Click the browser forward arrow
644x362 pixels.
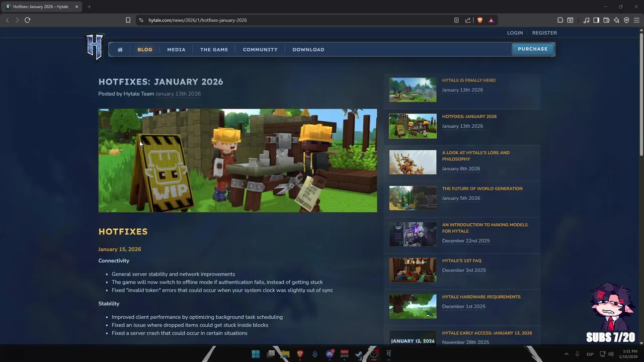click(x=17, y=20)
